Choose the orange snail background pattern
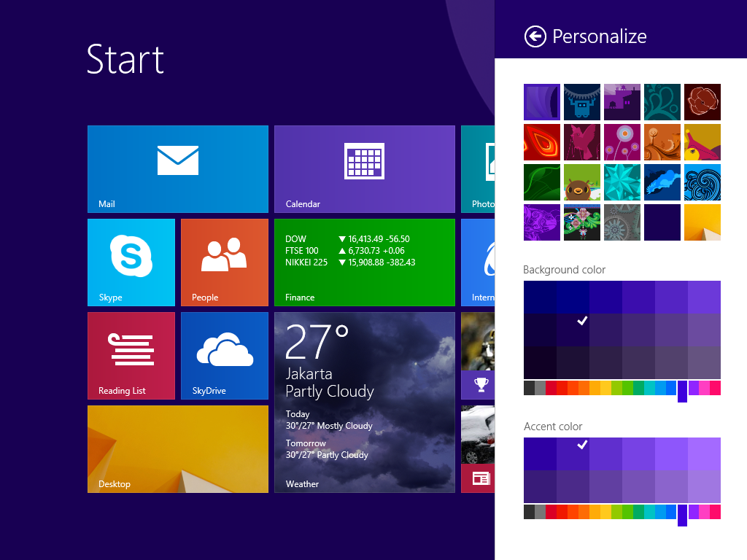This screenshot has width=747, height=560. pyautogui.click(x=662, y=142)
